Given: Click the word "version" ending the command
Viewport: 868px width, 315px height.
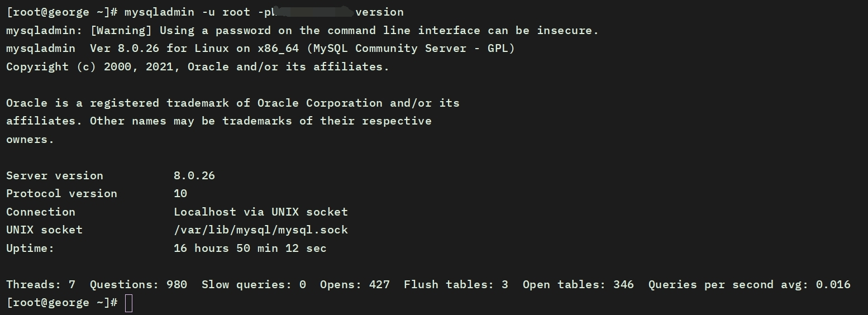Looking at the screenshot, I should 379,12.
